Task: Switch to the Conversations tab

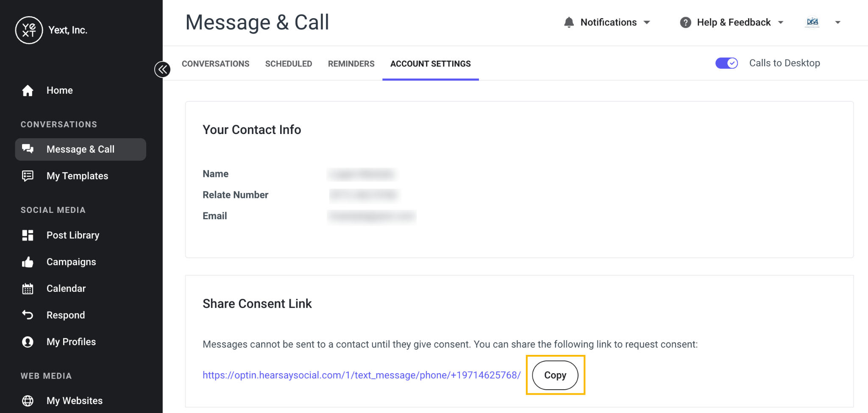Action: tap(215, 64)
